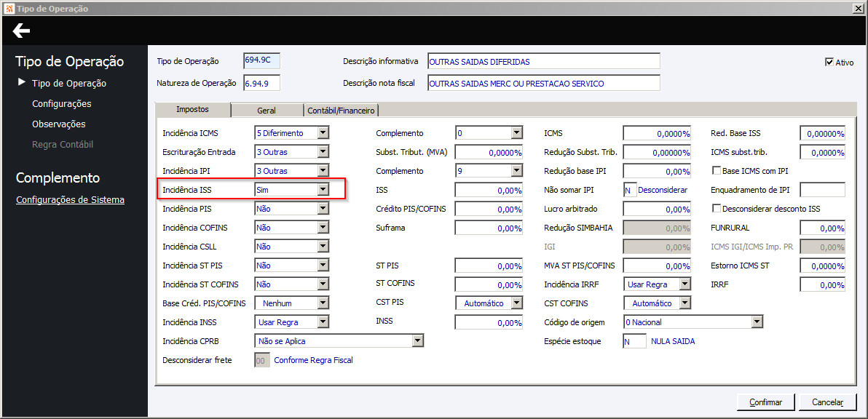This screenshot has height=419, width=868.
Task: Check Desconsiderar desconto ISS option
Action: click(x=716, y=209)
